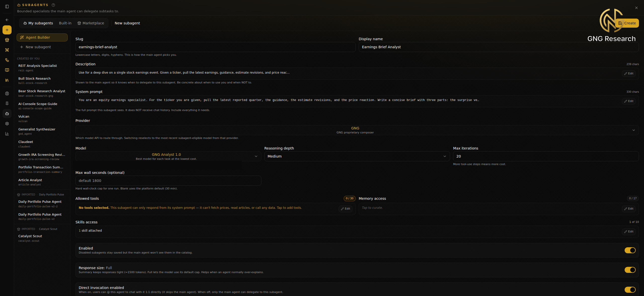Select the Claudeet subagent
Viewport: 644px width, 296px height.
(42, 144)
